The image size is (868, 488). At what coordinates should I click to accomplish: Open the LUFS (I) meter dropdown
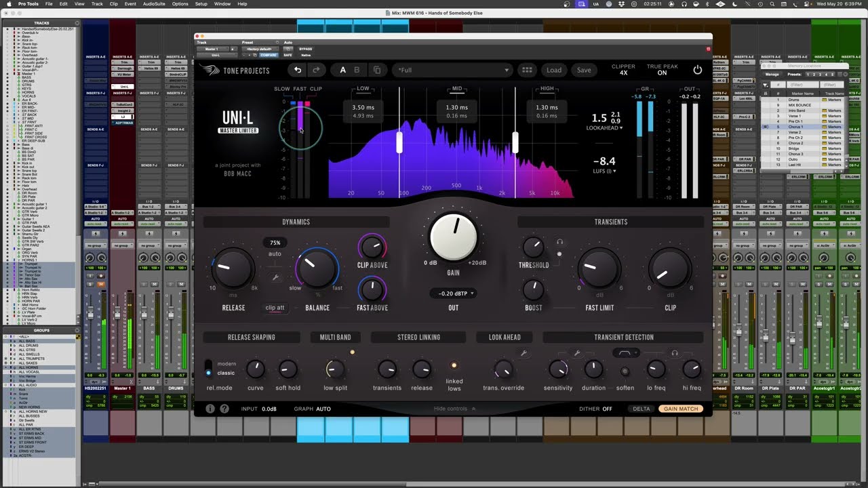pos(604,171)
